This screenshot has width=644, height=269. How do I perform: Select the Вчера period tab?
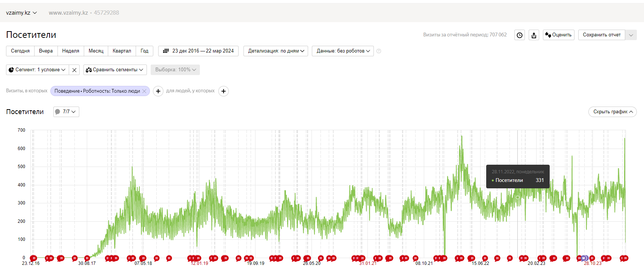coord(46,51)
